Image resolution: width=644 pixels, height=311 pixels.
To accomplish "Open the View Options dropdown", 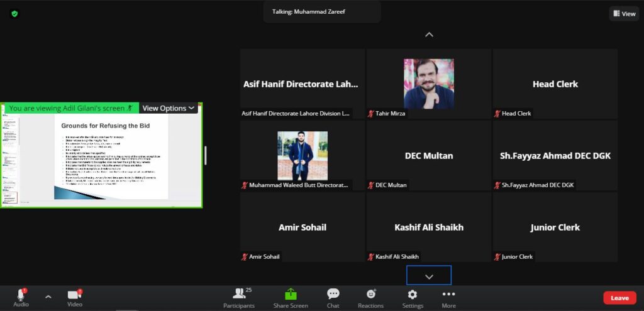I will 168,108.
